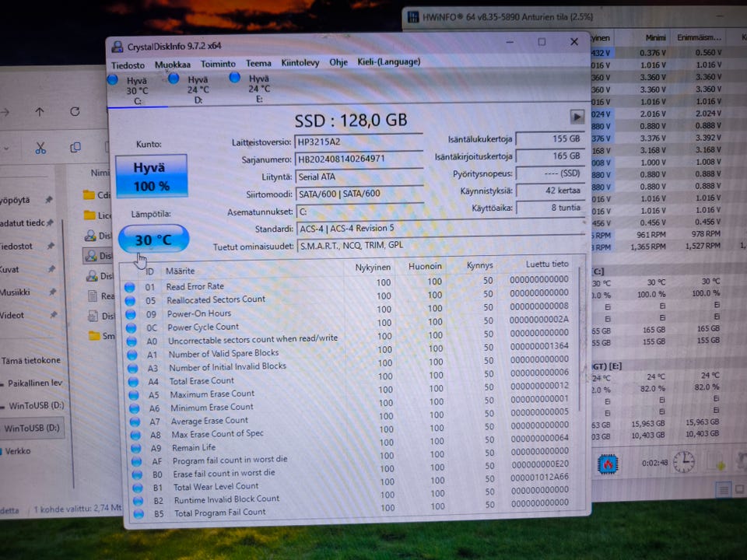Select the highlighted WinToUSB (D:) sidebar entry

pos(32,428)
